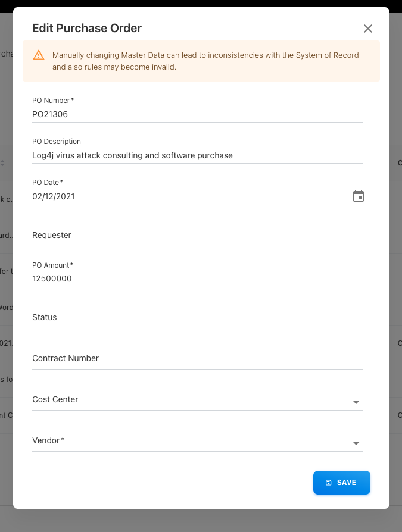This screenshot has height=532, width=402.
Task: Select the PO Date value 02/12/2021
Action: tap(54, 196)
